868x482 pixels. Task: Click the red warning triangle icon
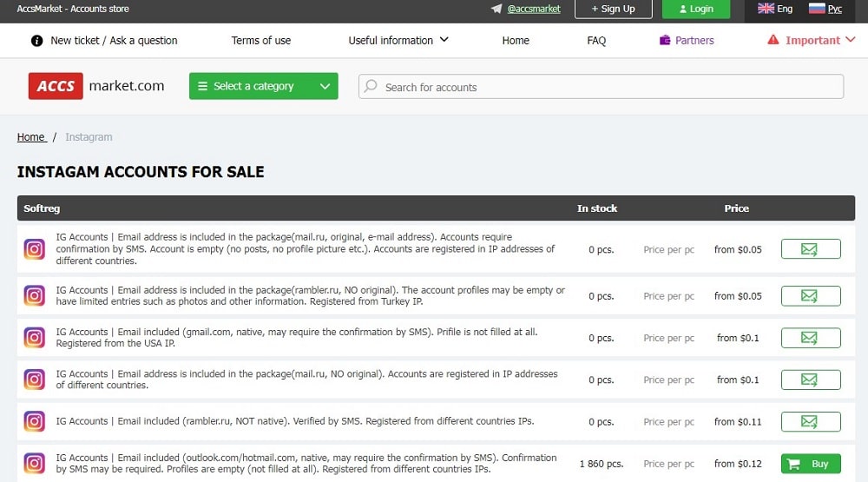773,40
